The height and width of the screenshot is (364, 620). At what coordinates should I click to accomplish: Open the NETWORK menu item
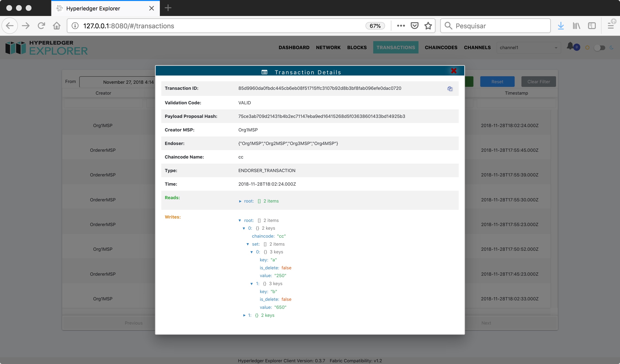328,47
